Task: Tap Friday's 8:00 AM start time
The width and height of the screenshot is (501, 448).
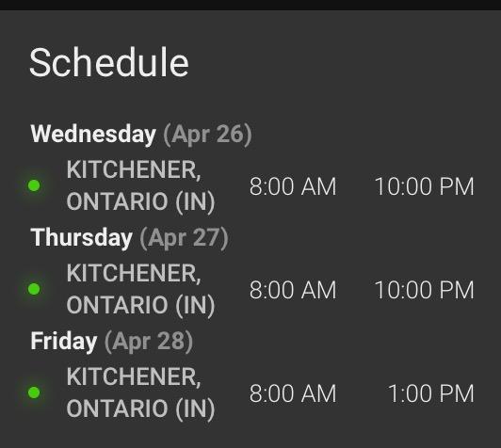Action: tap(293, 393)
